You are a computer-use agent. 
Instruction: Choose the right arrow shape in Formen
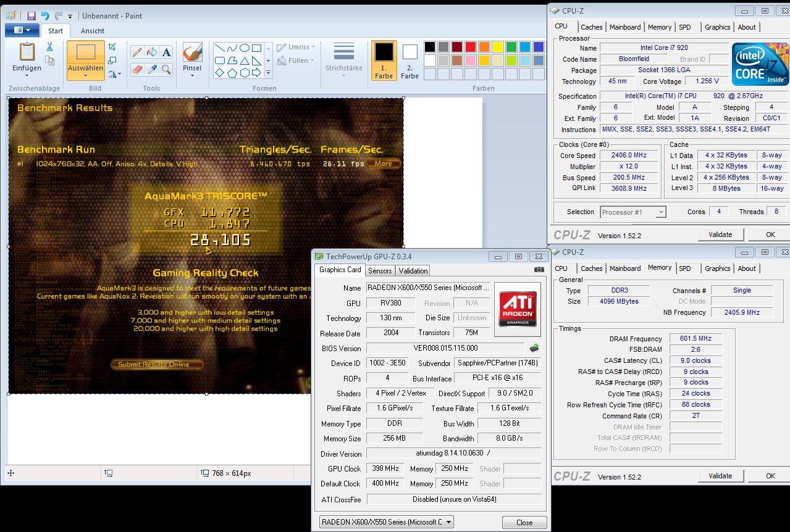[x=257, y=73]
